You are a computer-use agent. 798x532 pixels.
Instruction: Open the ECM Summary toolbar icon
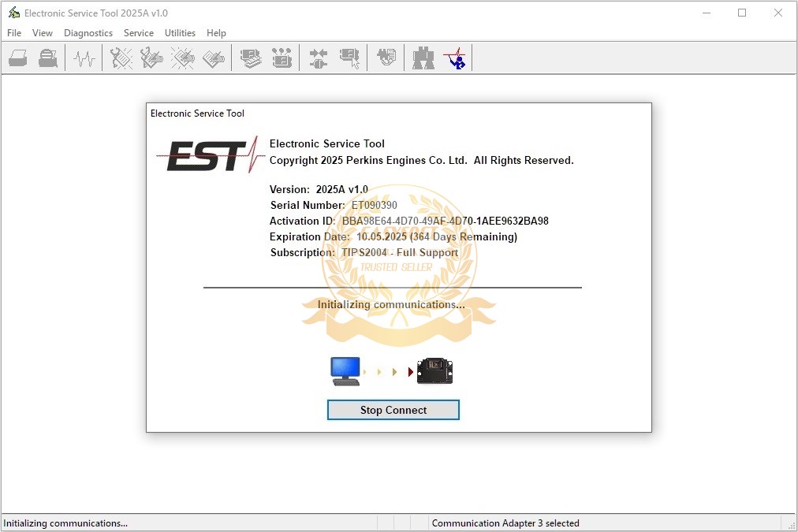point(251,58)
